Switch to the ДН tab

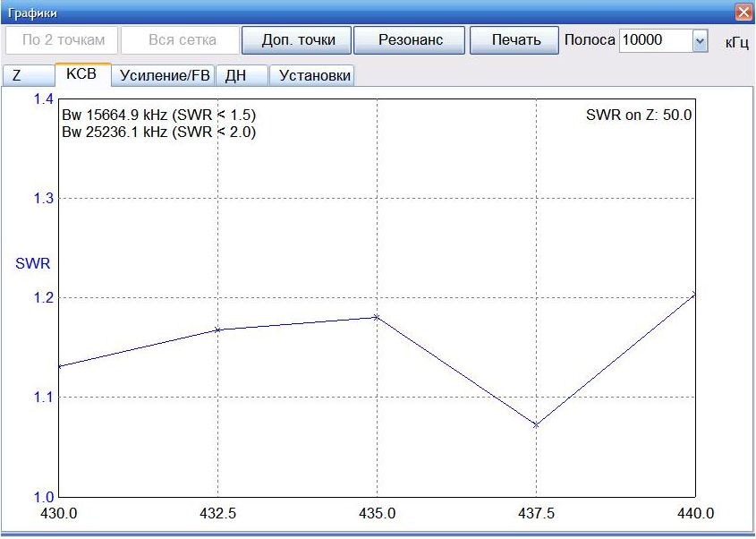[242, 76]
